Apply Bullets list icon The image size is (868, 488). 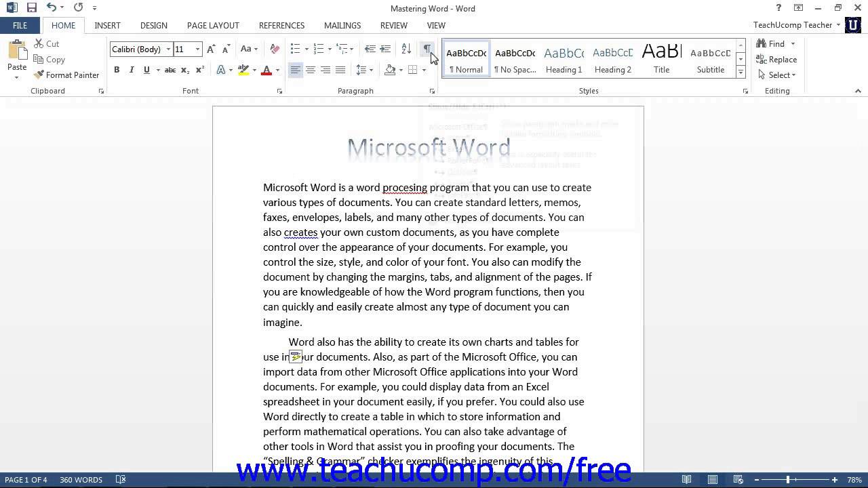click(x=295, y=49)
